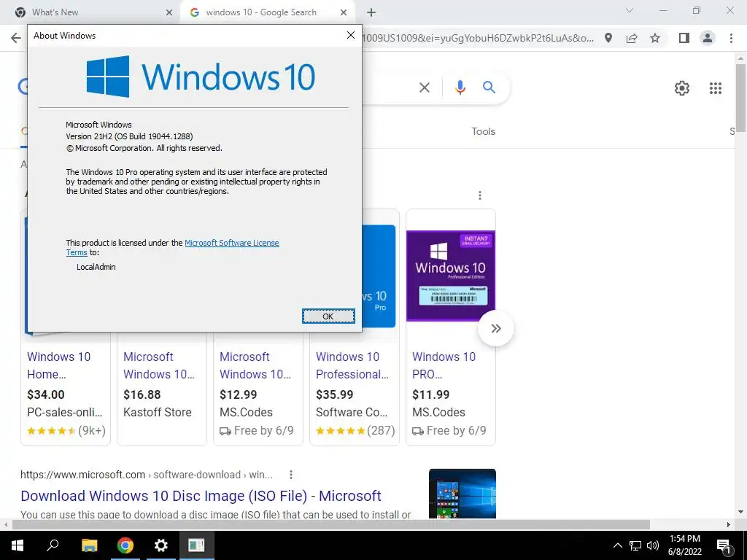
Task: Open taskbar search
Action: click(x=53, y=545)
